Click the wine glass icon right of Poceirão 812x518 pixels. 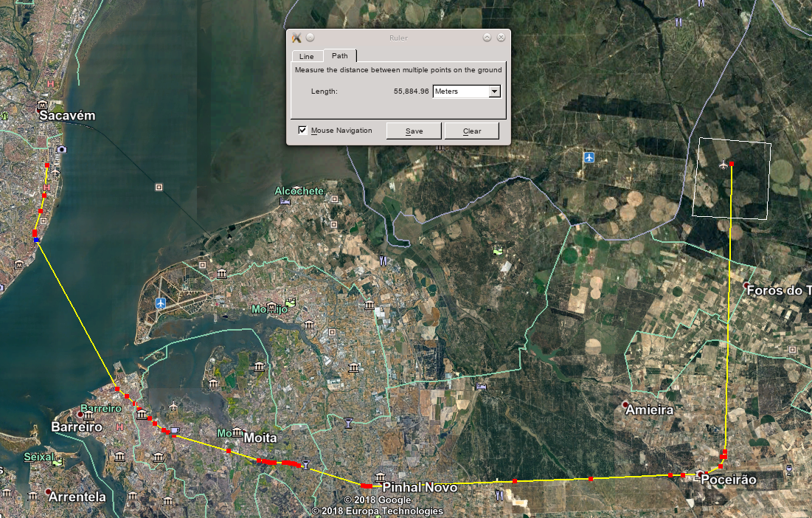pos(789,470)
